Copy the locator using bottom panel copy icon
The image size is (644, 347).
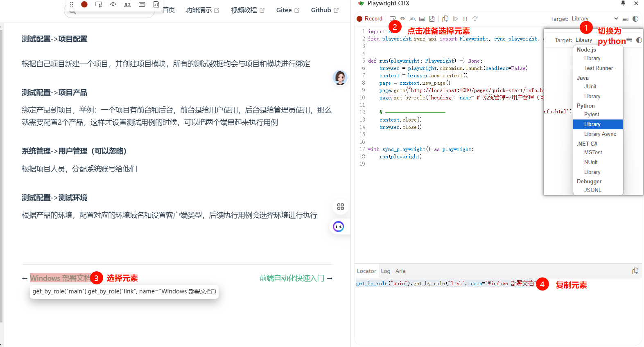[x=635, y=271]
